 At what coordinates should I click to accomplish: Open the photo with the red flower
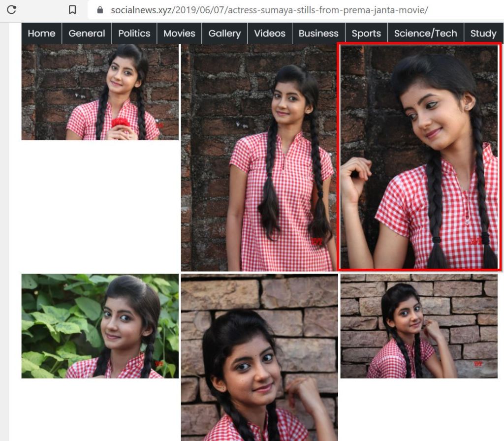[x=100, y=92]
